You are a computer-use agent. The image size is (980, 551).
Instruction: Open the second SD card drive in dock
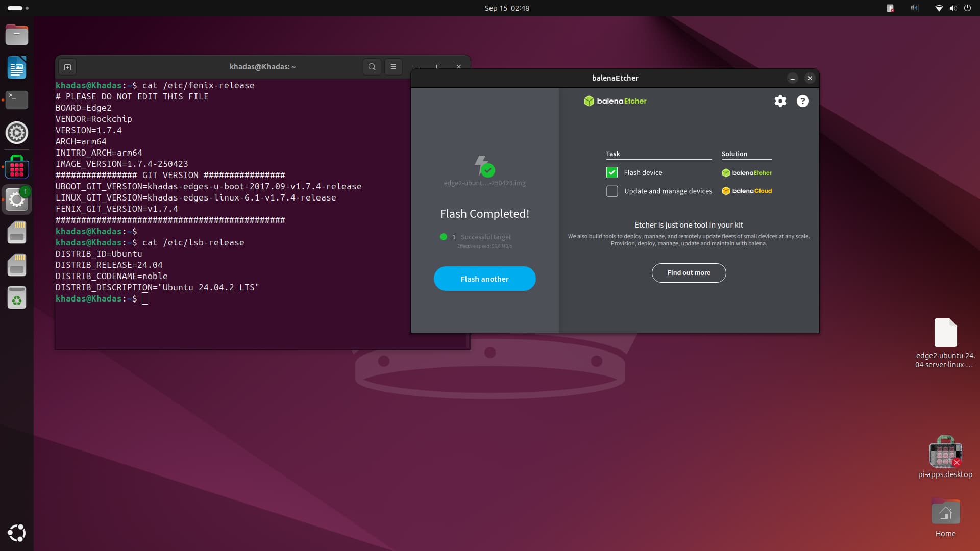pyautogui.click(x=16, y=265)
